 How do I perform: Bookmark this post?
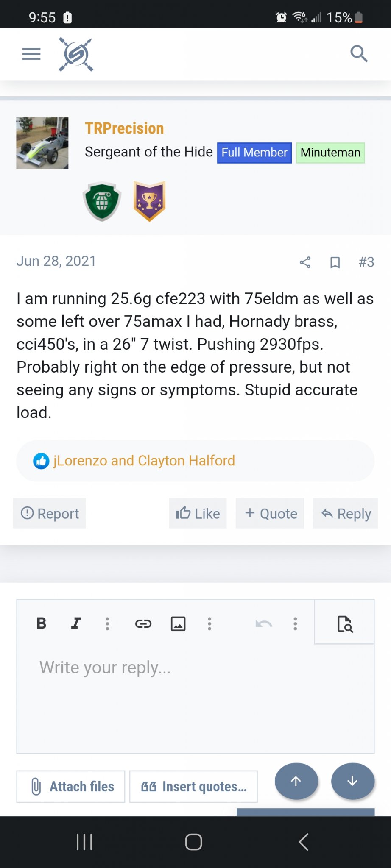(335, 262)
